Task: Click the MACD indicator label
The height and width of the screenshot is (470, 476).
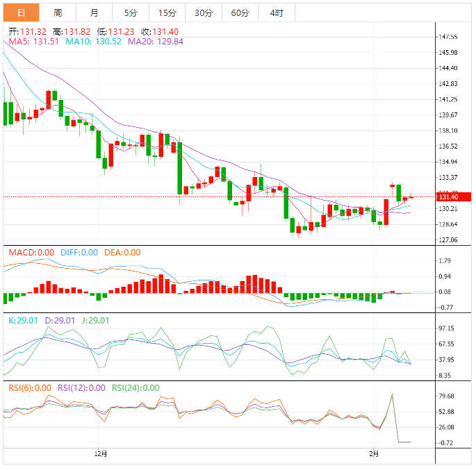Action: click(x=31, y=253)
